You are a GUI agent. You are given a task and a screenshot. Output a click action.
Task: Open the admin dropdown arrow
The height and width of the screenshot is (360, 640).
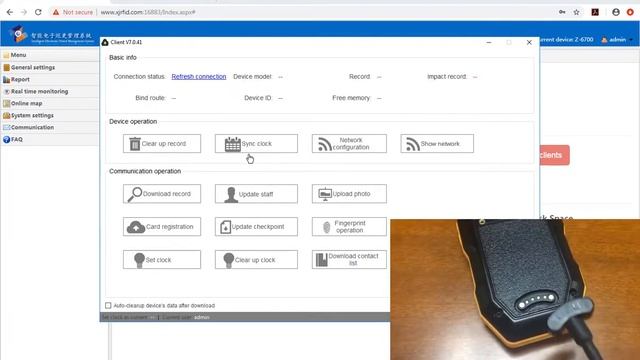click(631, 40)
